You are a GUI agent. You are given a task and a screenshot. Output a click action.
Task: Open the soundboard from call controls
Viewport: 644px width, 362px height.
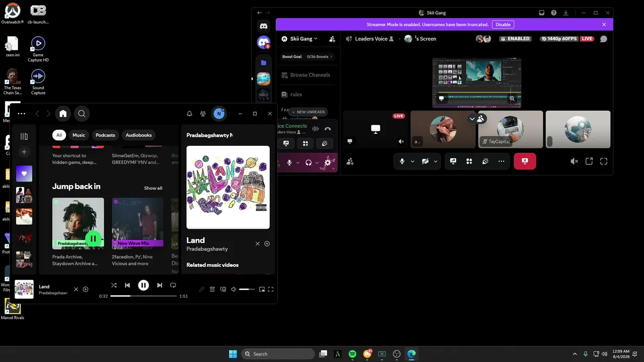485,161
